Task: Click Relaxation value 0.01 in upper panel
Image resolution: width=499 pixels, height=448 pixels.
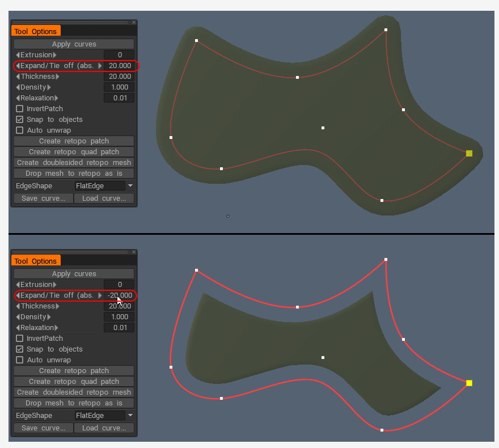Action: point(119,98)
